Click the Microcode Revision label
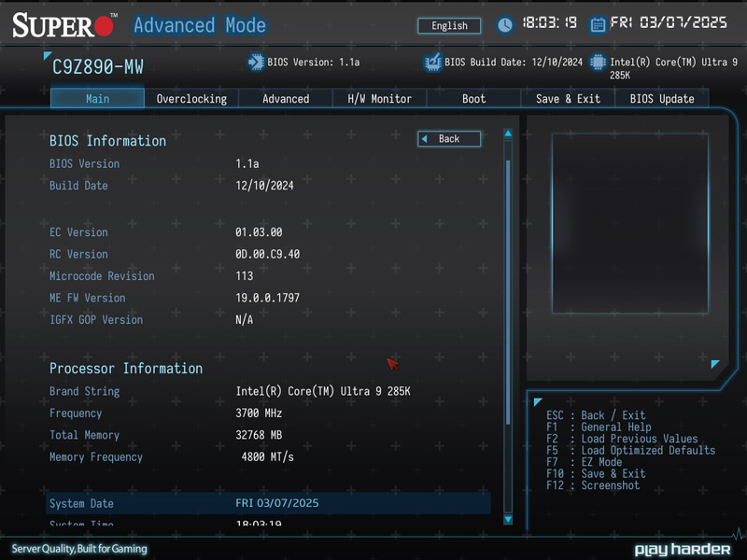Viewport: 747px width, 560px height. tap(102, 276)
